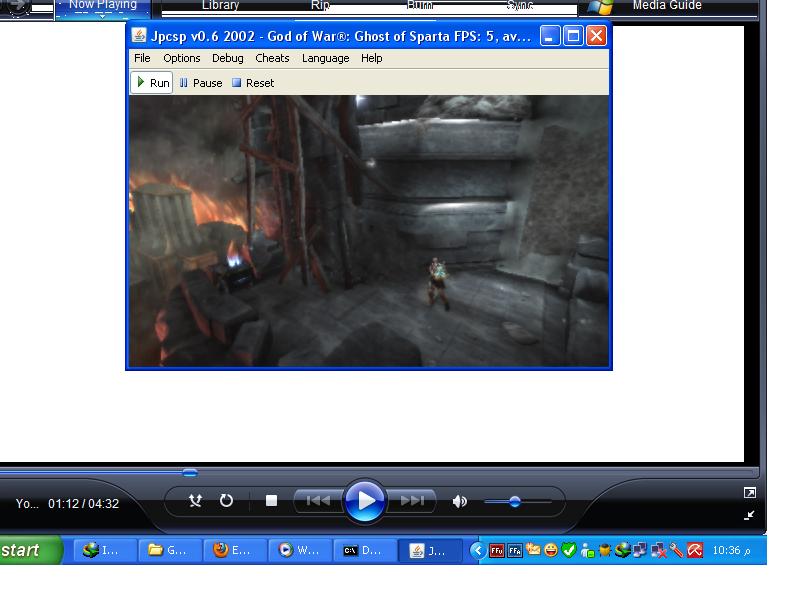Click the Jpcsp Java title bar icon
The height and width of the screenshot is (600, 800).
pyautogui.click(x=139, y=35)
